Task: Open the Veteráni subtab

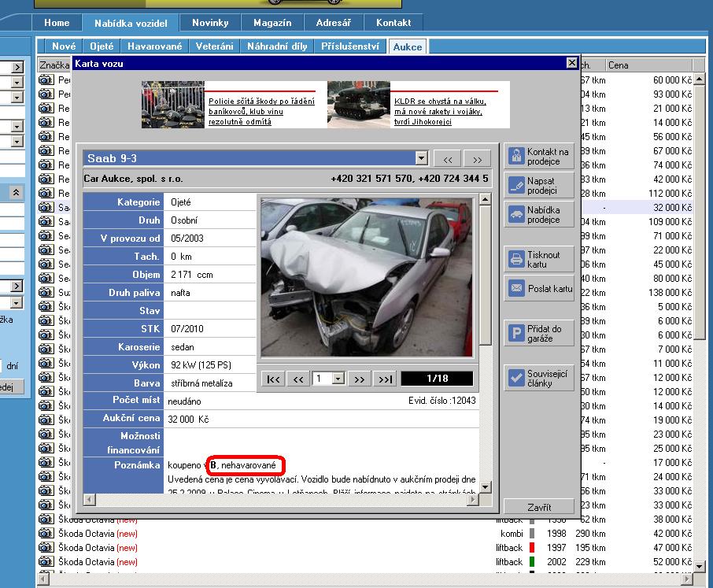Action: 214,46
